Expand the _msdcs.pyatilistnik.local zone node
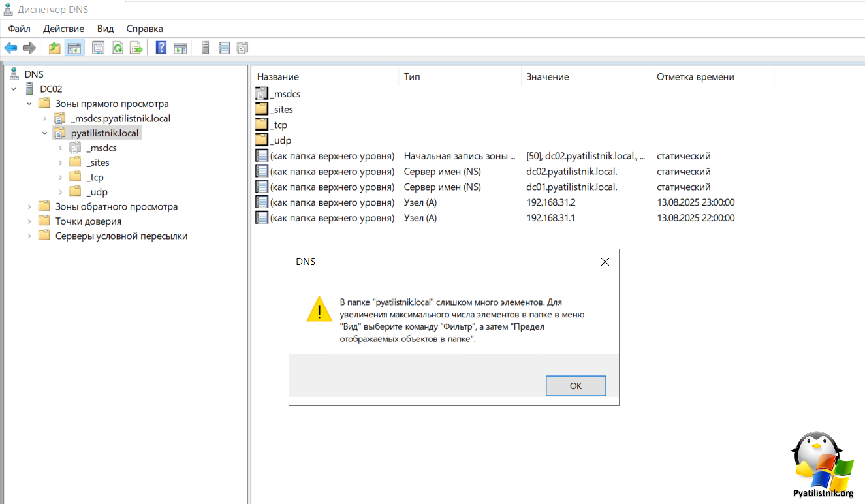 tap(44, 118)
